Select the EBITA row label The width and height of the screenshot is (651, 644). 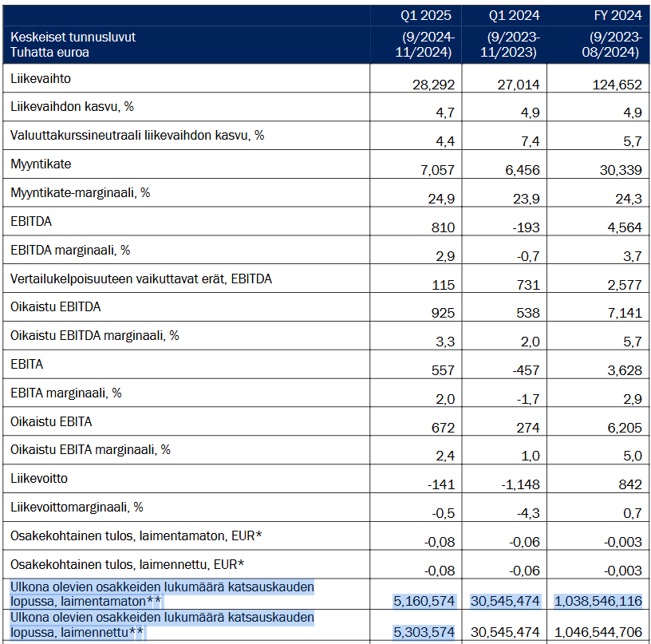(26, 364)
